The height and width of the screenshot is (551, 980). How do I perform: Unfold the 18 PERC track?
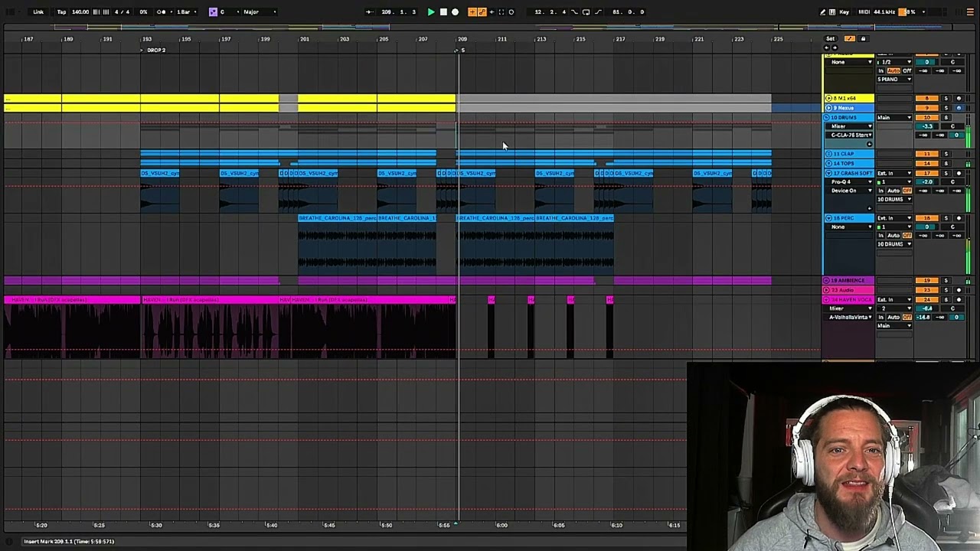tap(828, 218)
